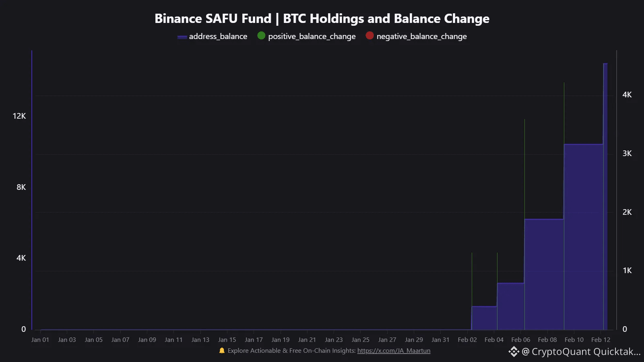
Task: Click the purple address_balance legend marker
Action: point(182,37)
